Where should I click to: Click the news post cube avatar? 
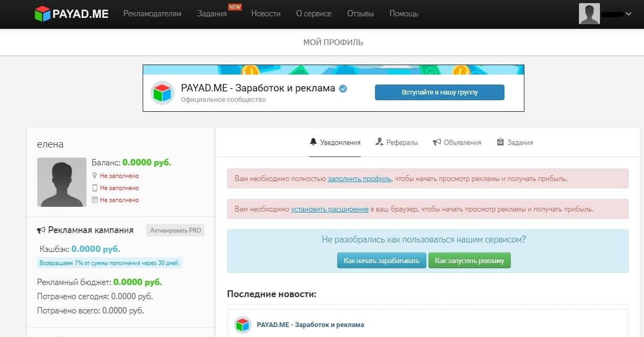(242, 325)
